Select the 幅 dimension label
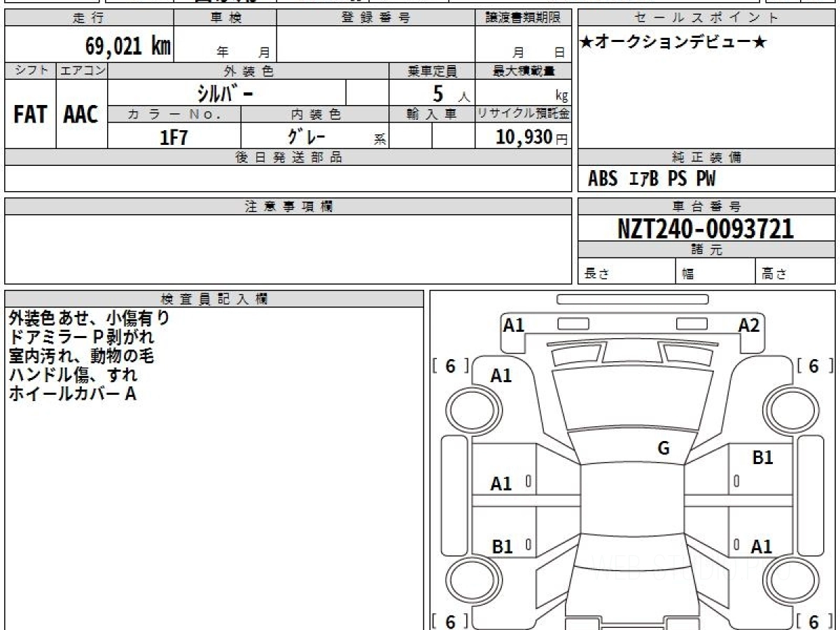This screenshot has width=840, height=630. [x=688, y=274]
